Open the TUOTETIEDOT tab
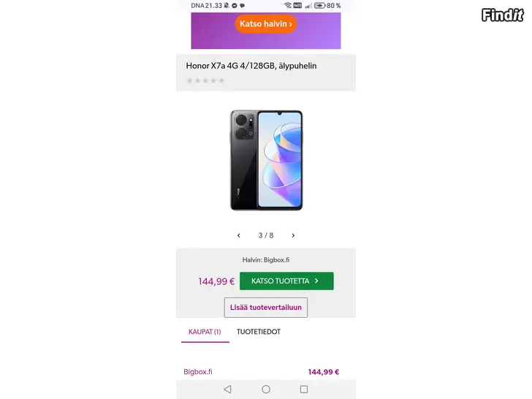Viewport: 532px width, 399px height. (259, 332)
